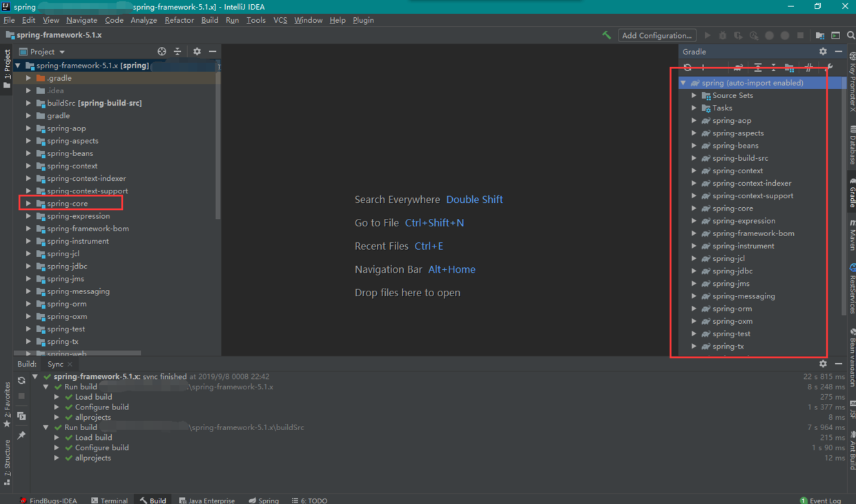856x504 pixels.
Task: Open the 6: TODO tool window tab
Action: pyautogui.click(x=309, y=500)
